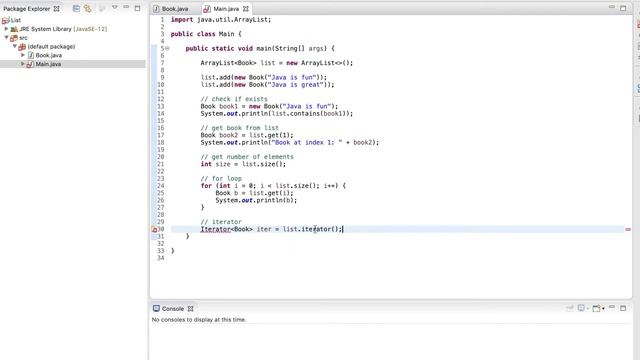The image size is (640, 360).
Task: Click line number 18 in gutter
Action: click(161, 142)
